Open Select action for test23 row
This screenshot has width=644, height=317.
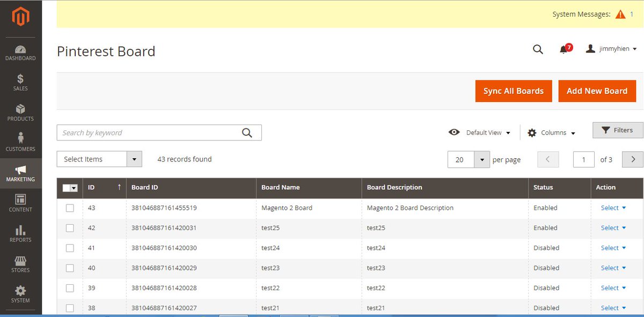(x=613, y=268)
